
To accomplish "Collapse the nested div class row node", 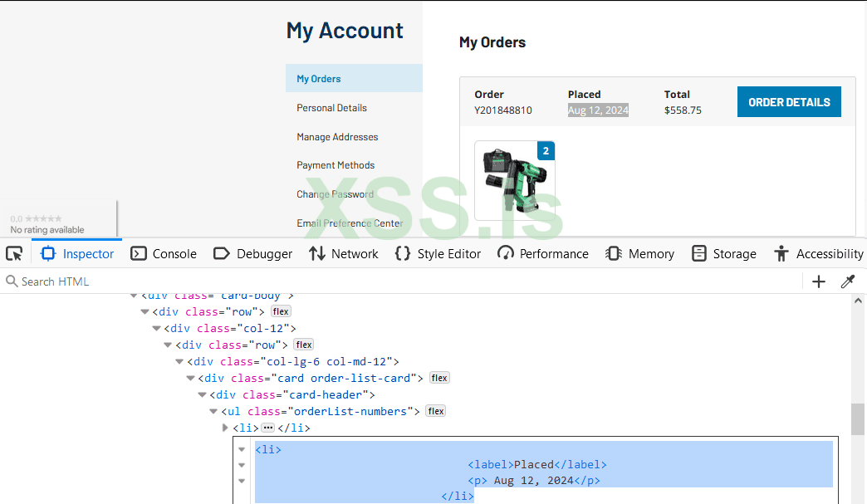I will click(168, 345).
